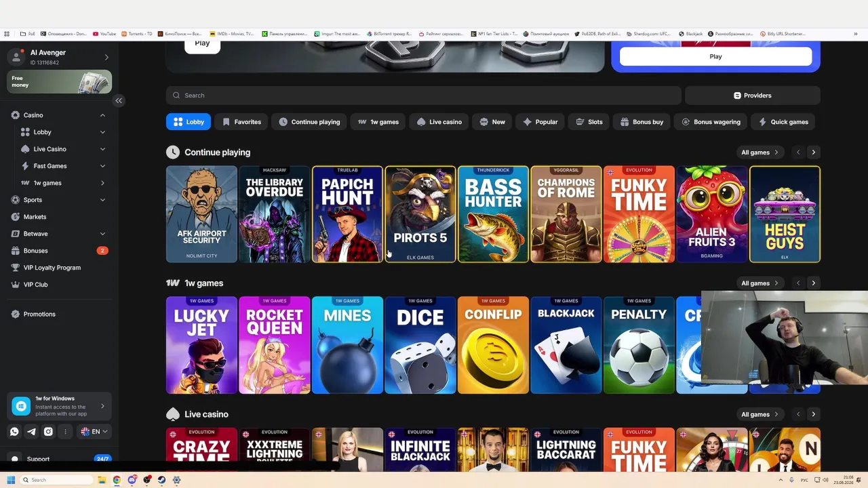Open the WhatsApp contact icon
This screenshot has width=868, height=488.
(x=14, y=431)
